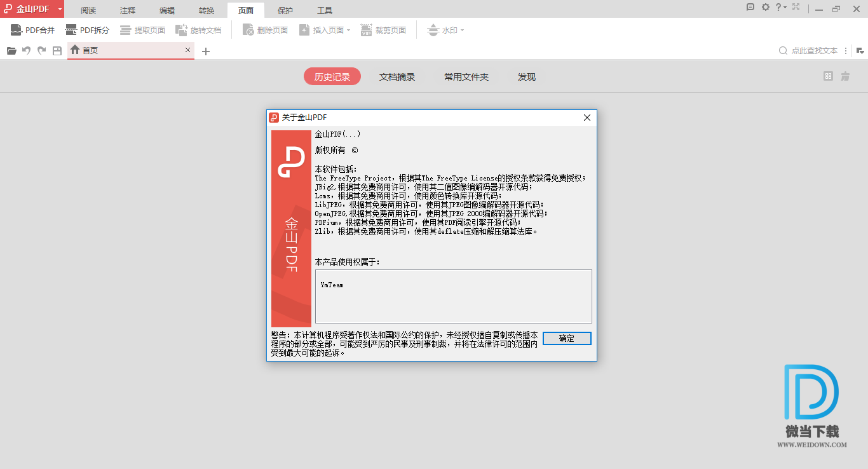Click the undo arrow icon
The width and height of the screenshot is (868, 469).
27,51
